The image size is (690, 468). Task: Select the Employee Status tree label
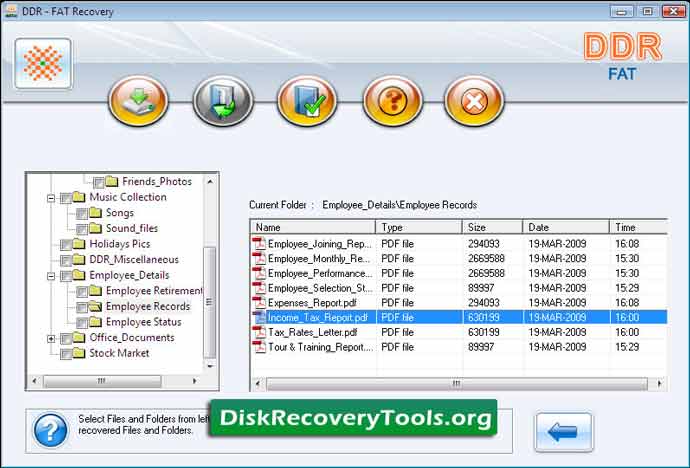[x=143, y=322]
